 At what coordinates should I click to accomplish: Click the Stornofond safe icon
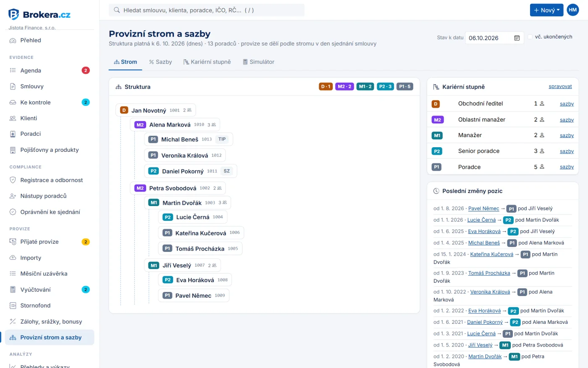(13, 305)
